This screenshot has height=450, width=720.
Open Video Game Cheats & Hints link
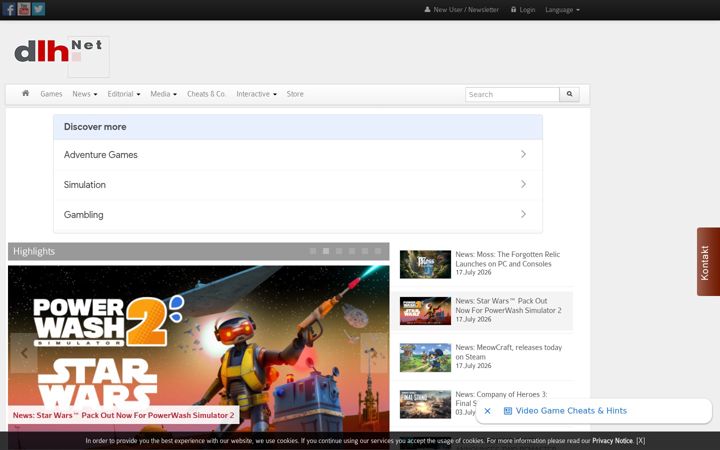click(x=571, y=411)
